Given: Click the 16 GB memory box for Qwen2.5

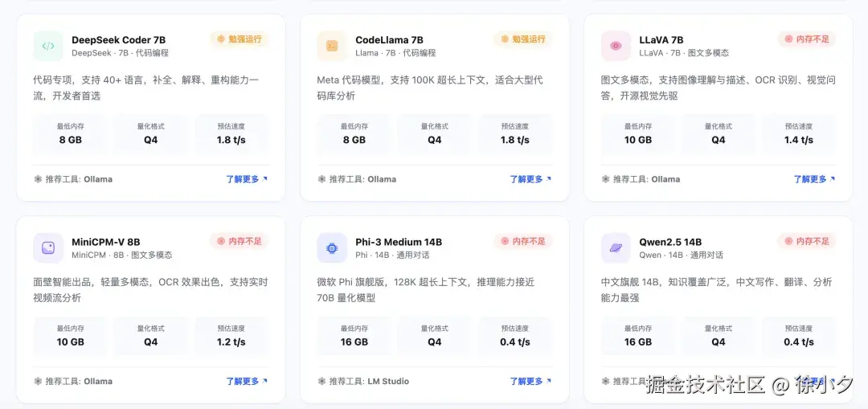Looking at the screenshot, I should (x=638, y=336).
